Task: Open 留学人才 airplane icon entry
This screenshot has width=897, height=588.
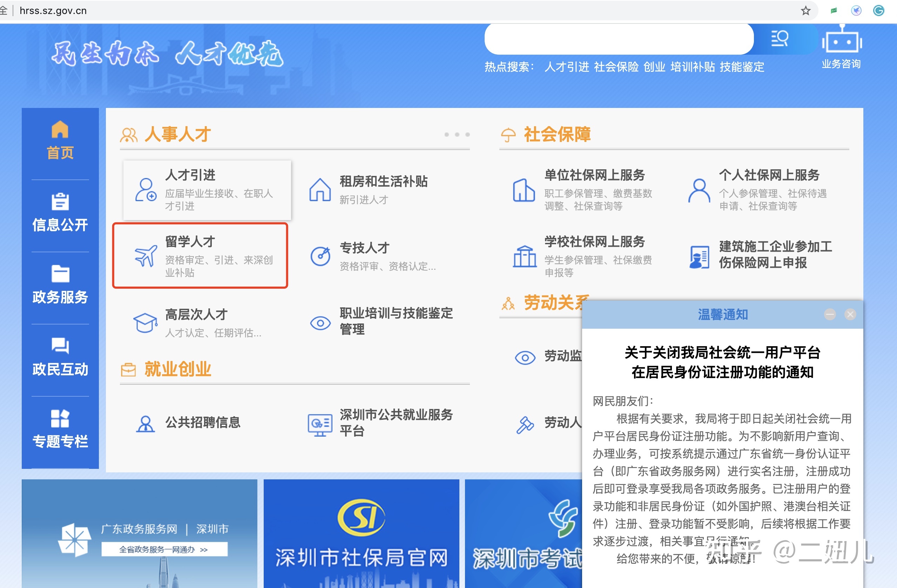Action: pos(146,256)
